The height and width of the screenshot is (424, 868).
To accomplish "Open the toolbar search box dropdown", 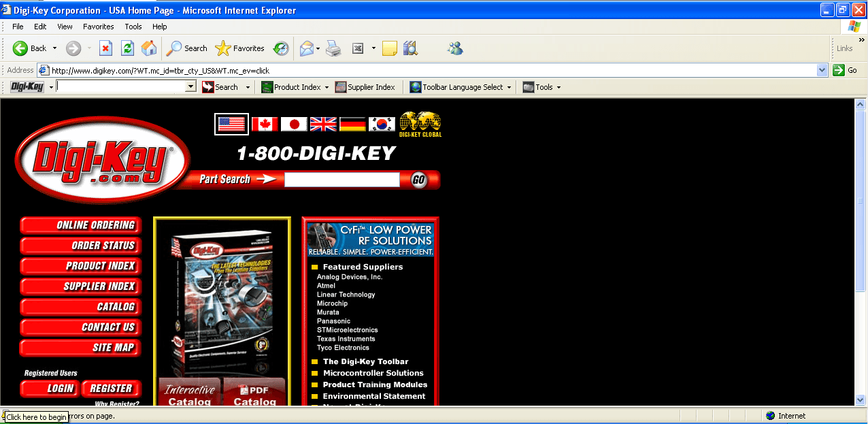I will [190, 86].
